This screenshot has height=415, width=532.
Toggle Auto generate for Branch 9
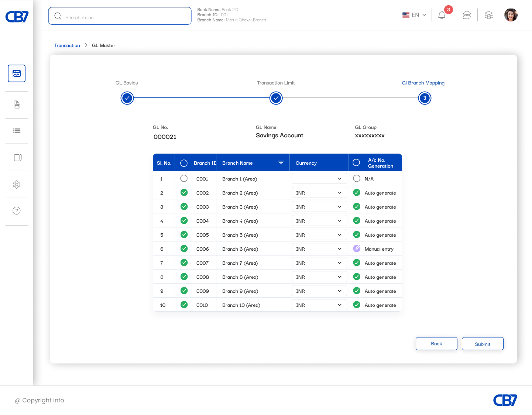tap(357, 291)
